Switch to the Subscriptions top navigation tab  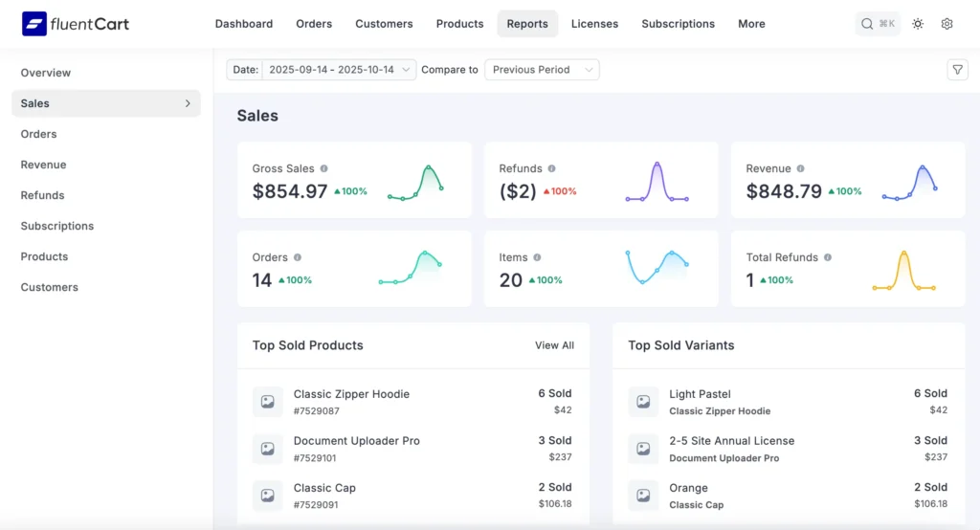(x=678, y=24)
